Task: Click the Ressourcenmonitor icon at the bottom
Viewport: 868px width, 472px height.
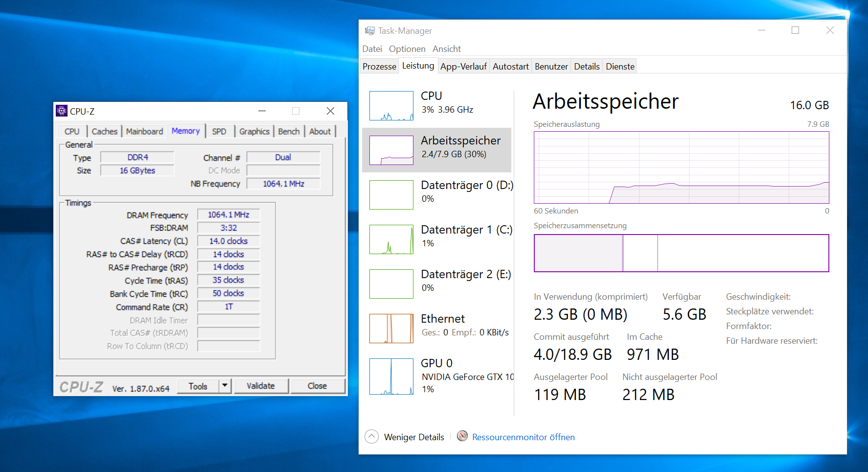Action: click(462, 436)
